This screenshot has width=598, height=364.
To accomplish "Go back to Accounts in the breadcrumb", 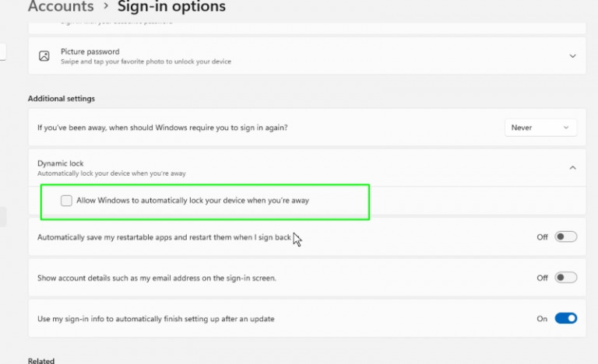I will click(x=61, y=8).
